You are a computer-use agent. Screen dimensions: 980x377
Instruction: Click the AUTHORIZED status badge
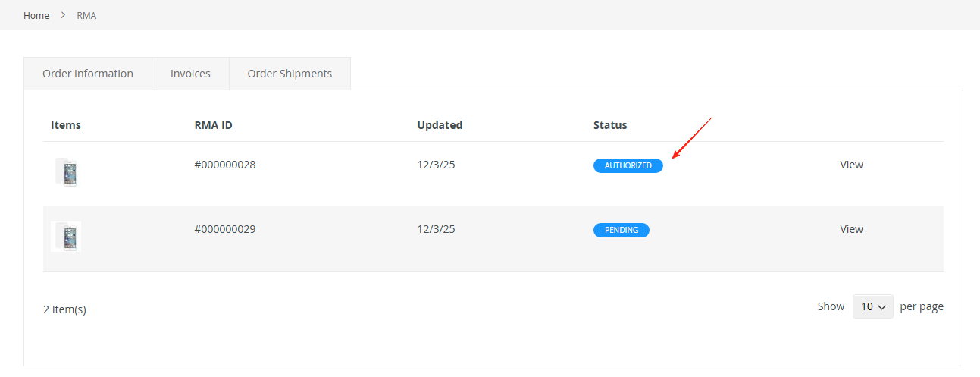click(x=628, y=165)
